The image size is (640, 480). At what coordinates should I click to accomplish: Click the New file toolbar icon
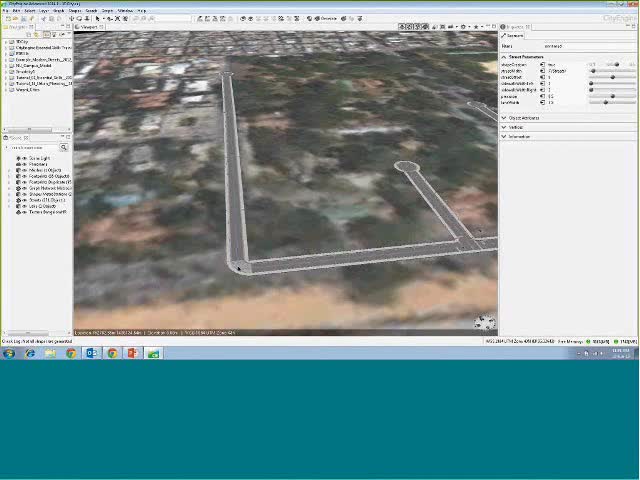tap(8, 18)
